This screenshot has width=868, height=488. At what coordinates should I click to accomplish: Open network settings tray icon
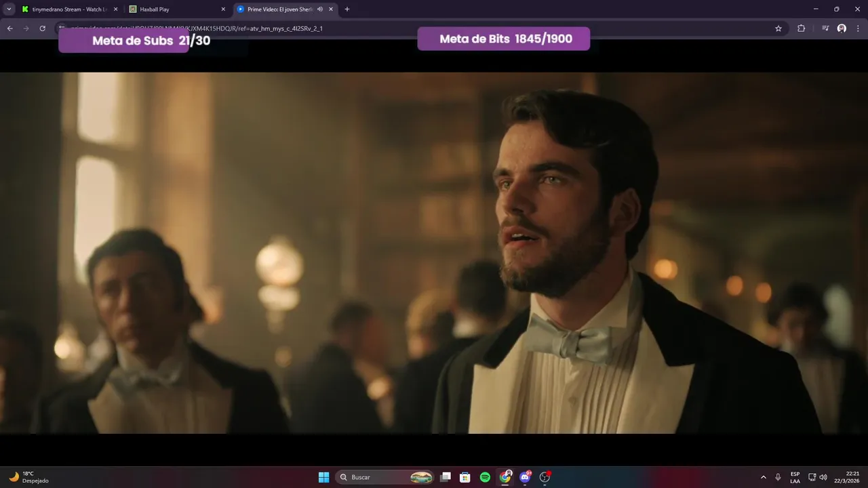click(x=812, y=477)
